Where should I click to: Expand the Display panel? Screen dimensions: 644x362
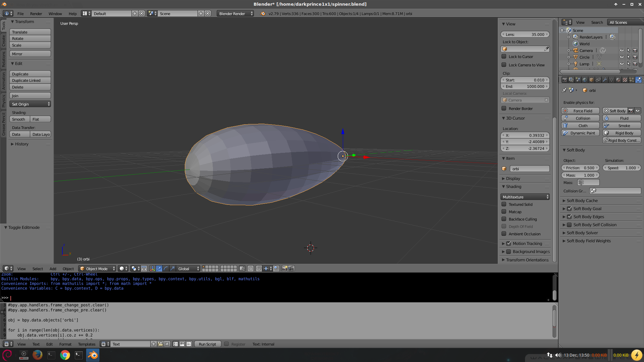513,178
